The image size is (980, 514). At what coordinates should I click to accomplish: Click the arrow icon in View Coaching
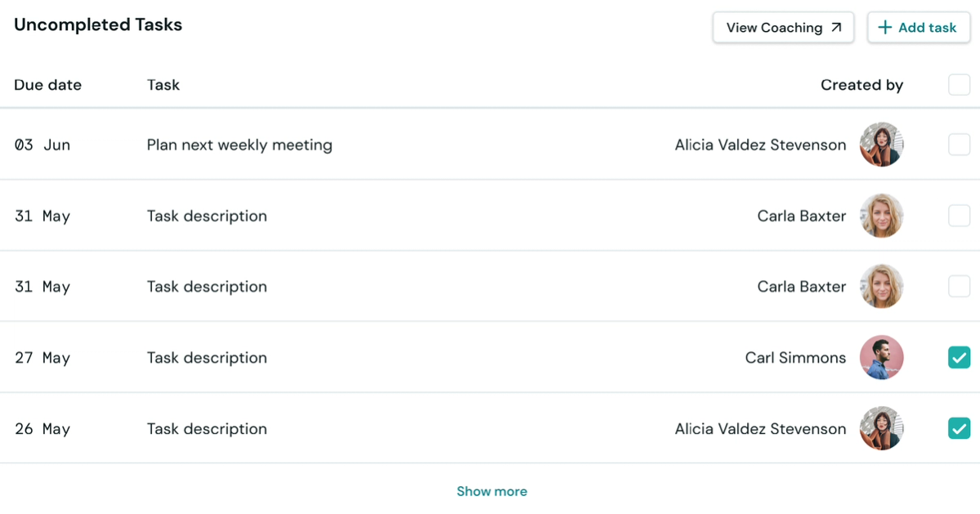(836, 28)
